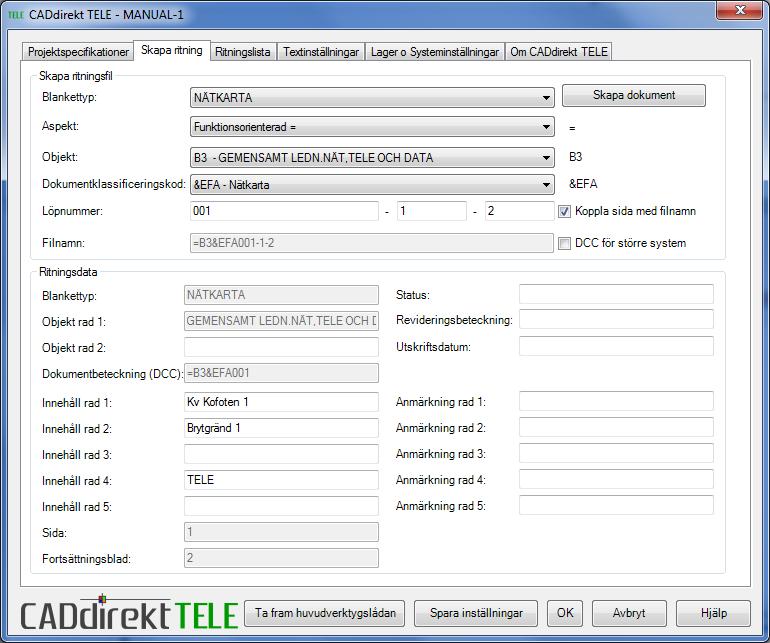Expand the Blankettyp dropdown showing NÄTKARTA
This screenshot has height=643, width=770.
tap(372, 97)
